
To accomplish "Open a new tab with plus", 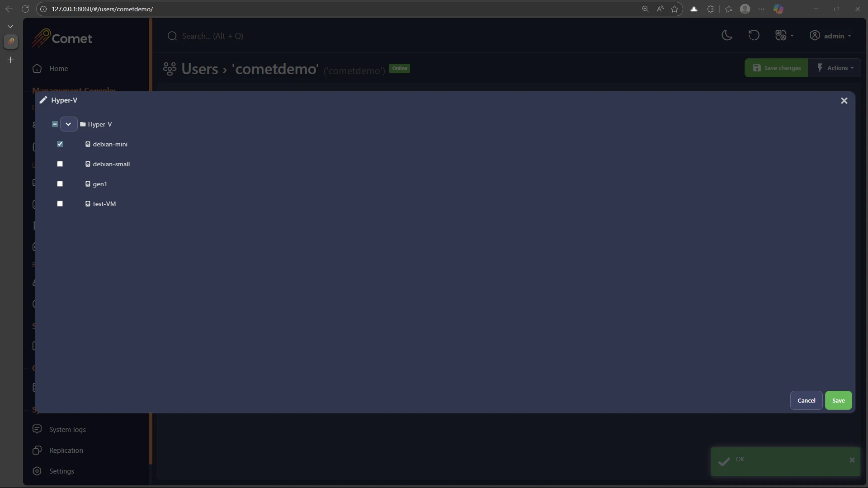I will (x=10, y=60).
